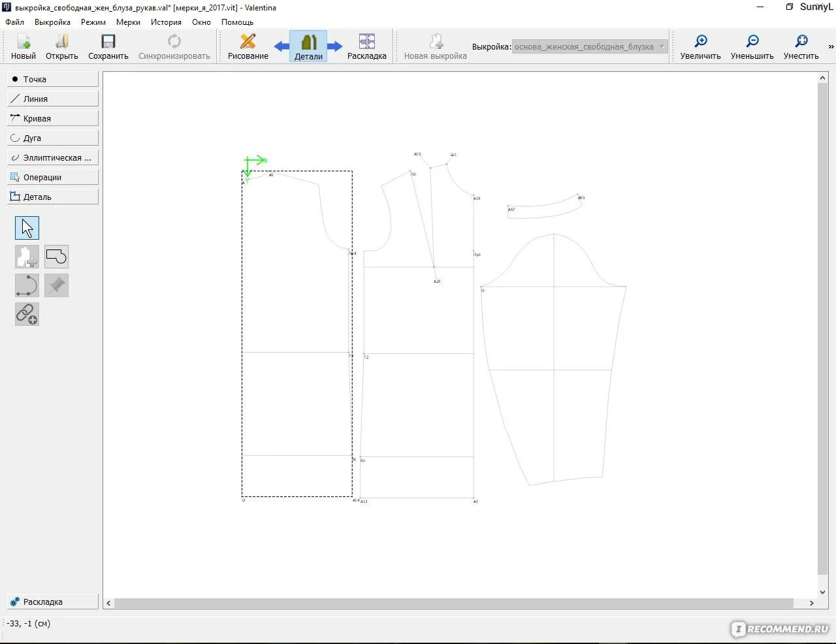Select the dashed back bodice piece
836x644 pixels.
(297, 333)
